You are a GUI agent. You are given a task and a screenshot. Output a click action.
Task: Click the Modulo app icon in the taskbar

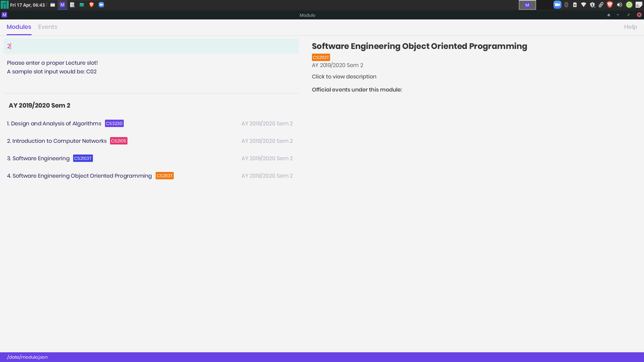(62, 5)
